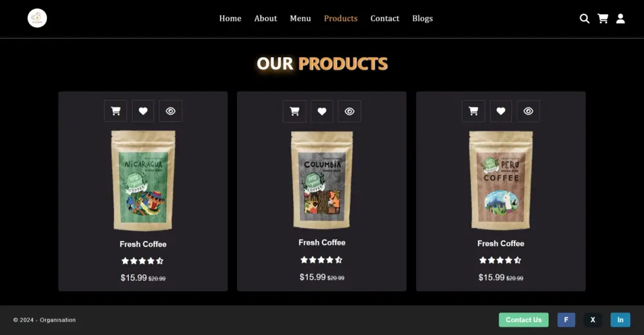
Task: Select the Peru coffee bag image
Action: tap(500, 180)
